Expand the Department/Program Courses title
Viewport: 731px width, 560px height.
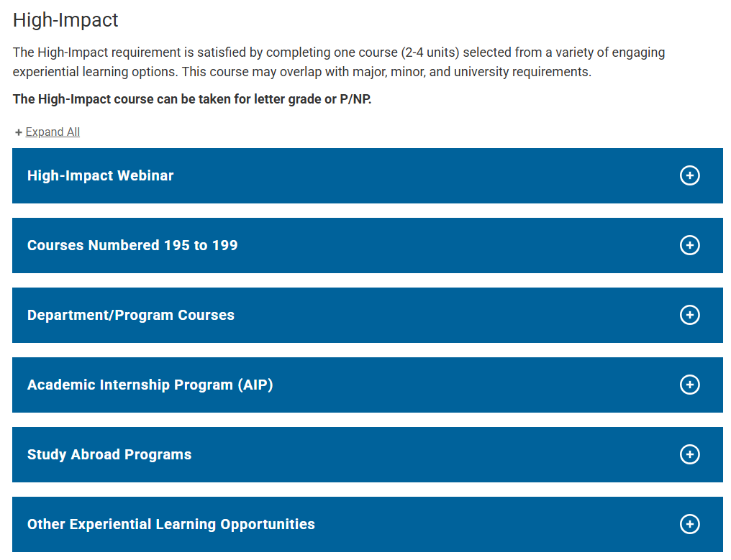coord(131,315)
